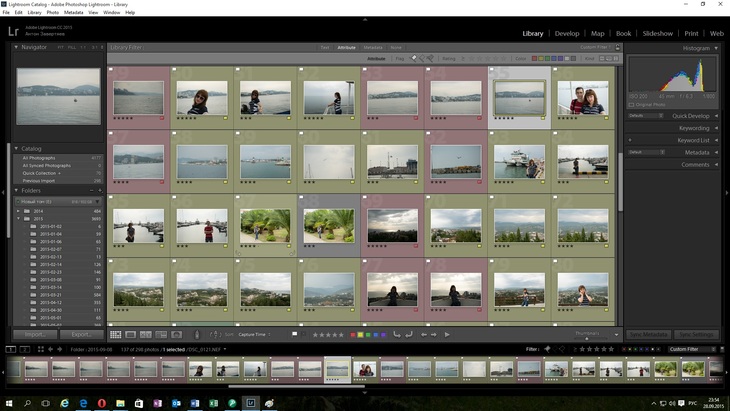Show main window display button 1
This screenshot has width=730, height=411.
(10, 349)
